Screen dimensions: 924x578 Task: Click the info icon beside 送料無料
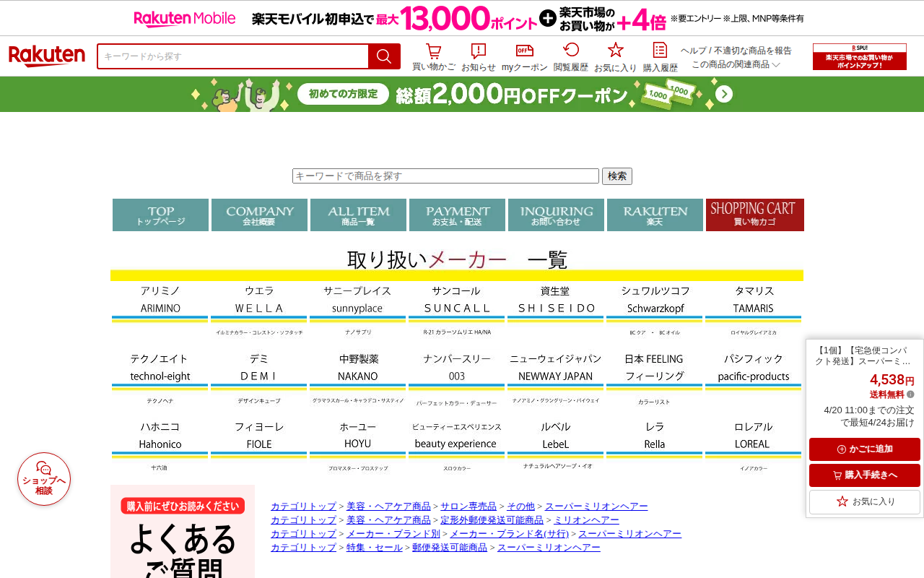click(910, 394)
